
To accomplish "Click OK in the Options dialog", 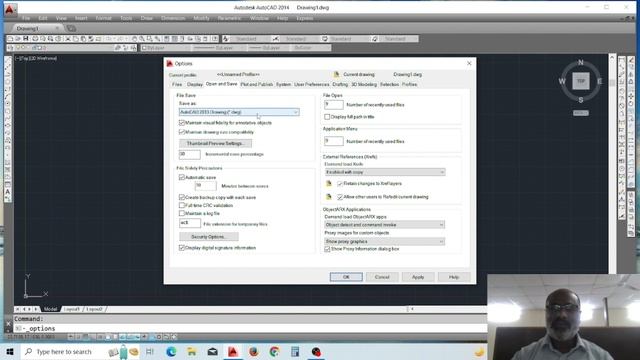I will point(346,277).
